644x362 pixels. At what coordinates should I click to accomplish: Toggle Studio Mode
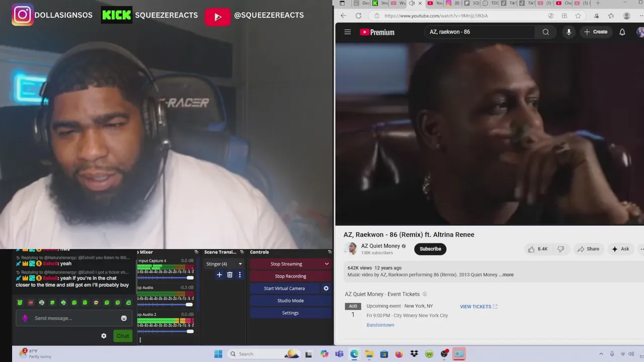click(x=290, y=301)
